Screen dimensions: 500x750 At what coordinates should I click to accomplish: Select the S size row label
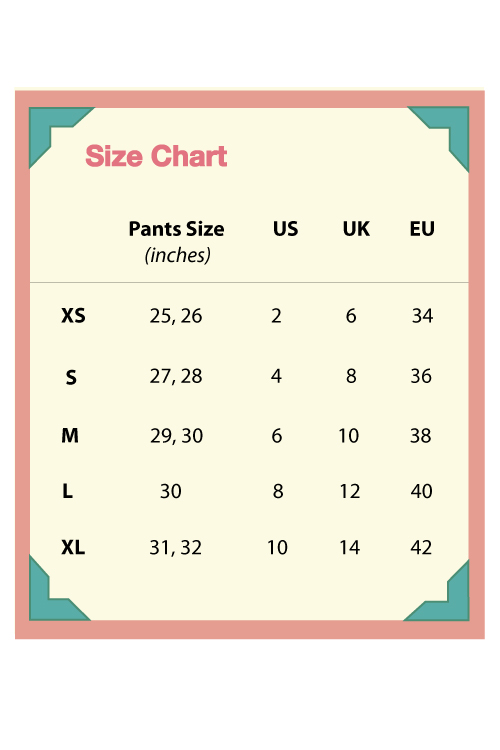coord(71,377)
